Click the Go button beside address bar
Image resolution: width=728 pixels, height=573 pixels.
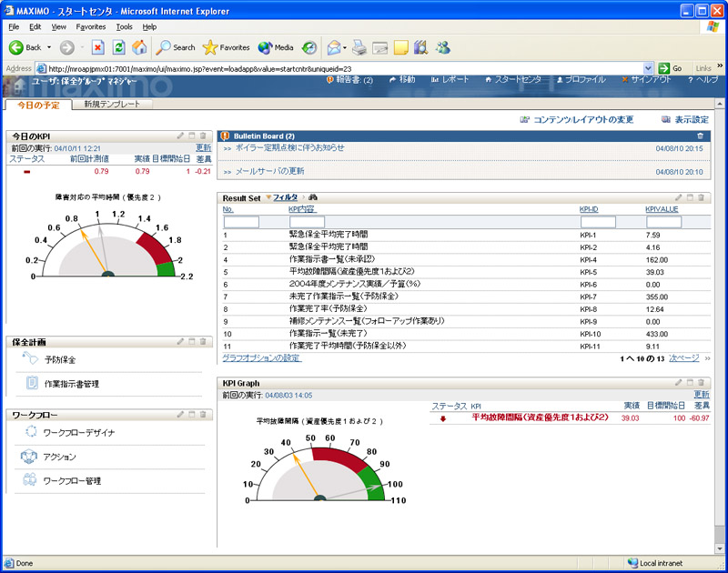point(671,68)
